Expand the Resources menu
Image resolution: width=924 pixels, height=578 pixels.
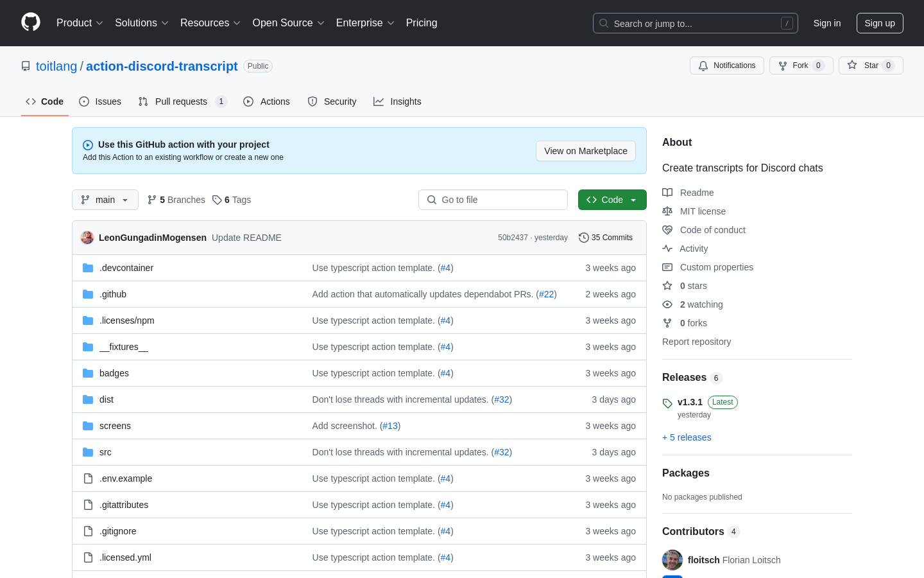[x=210, y=23]
